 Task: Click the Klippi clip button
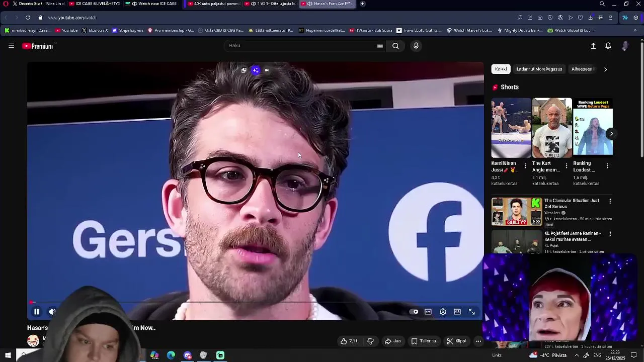456,341
